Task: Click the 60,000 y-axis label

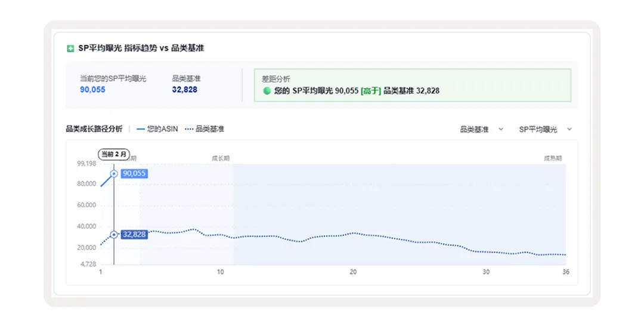Action: coord(86,205)
